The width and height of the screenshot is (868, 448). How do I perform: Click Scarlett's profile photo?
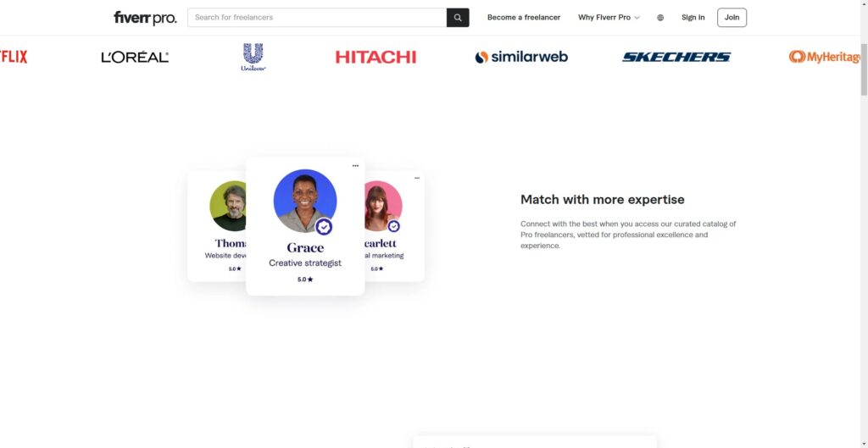pyautogui.click(x=383, y=206)
